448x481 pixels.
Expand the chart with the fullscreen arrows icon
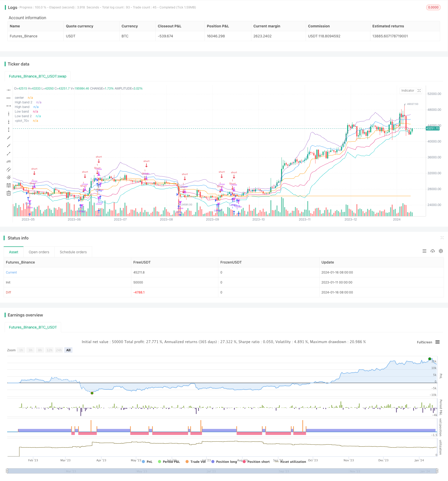point(419,91)
